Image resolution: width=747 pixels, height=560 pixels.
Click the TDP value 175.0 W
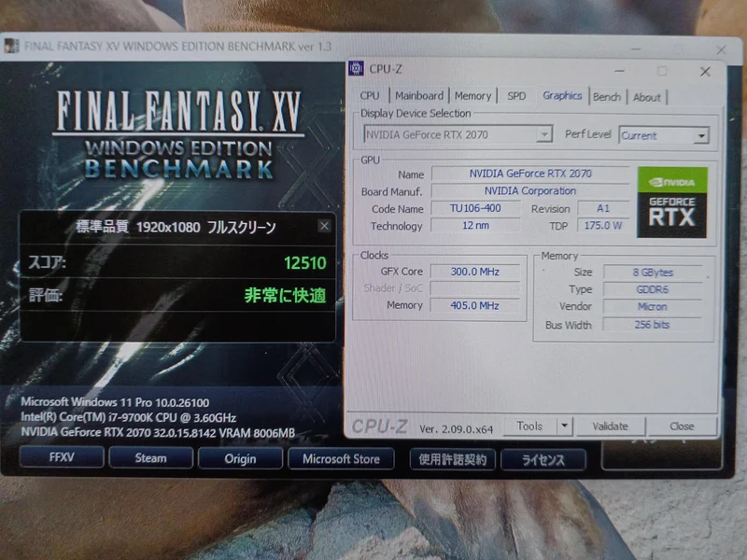(603, 225)
